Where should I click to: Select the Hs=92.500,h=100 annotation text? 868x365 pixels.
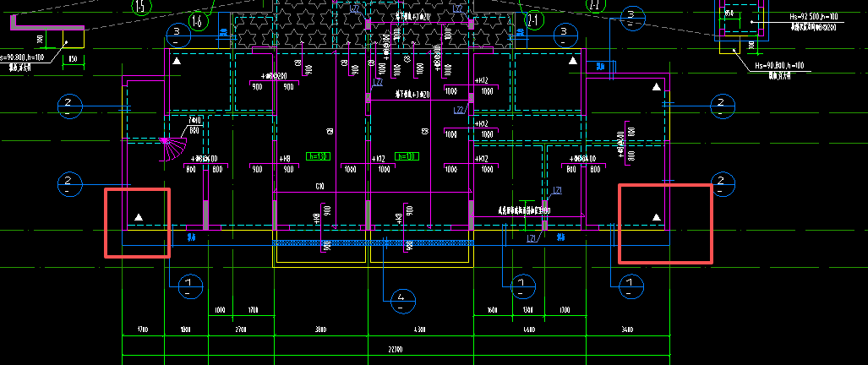coord(812,17)
